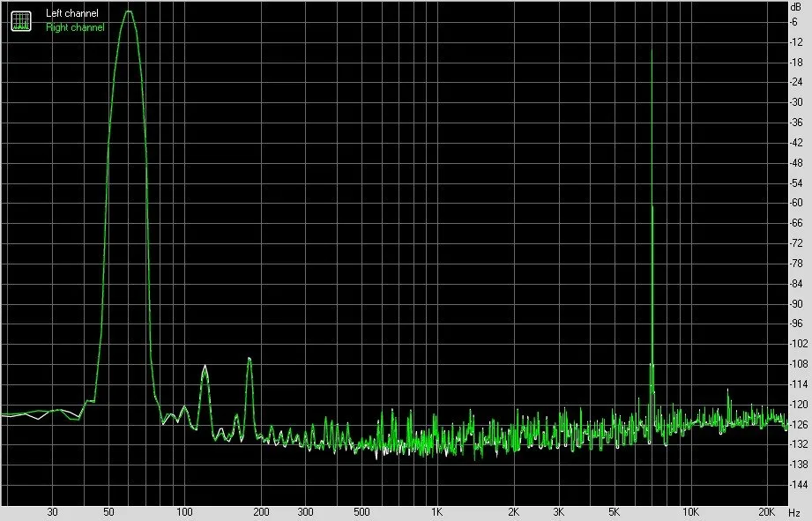The width and height of the screenshot is (812, 521).
Task: Click the '-126' dB scale value
Action: [x=798, y=424]
